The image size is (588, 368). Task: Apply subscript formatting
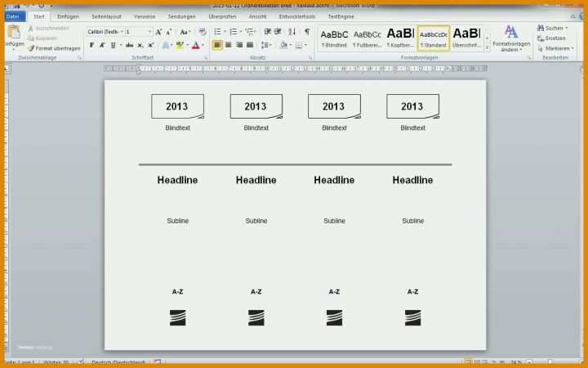[x=140, y=45]
